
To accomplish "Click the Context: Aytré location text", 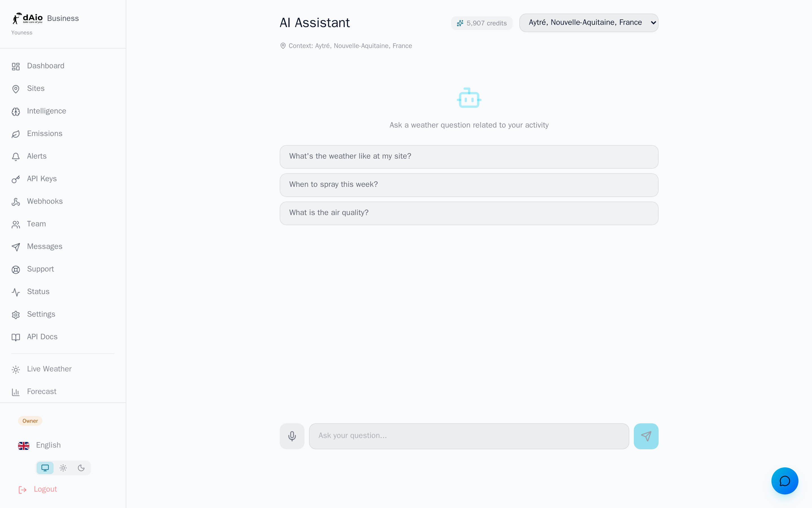I will tap(350, 46).
